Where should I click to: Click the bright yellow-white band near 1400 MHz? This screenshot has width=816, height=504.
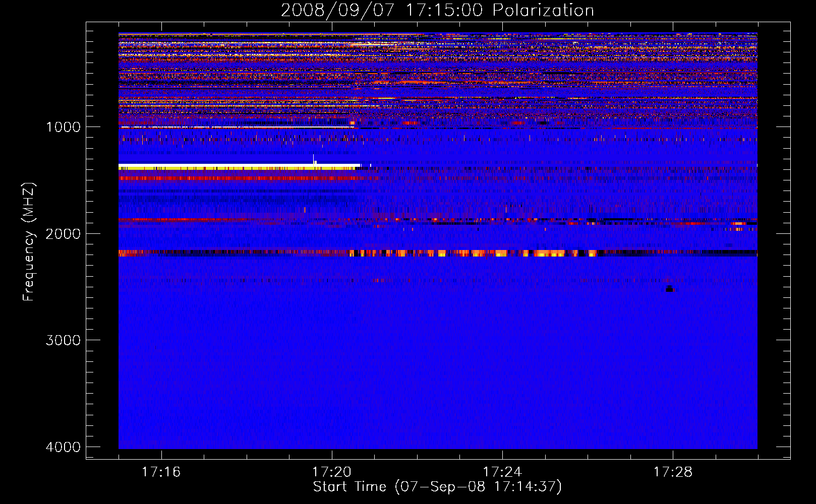click(x=240, y=166)
